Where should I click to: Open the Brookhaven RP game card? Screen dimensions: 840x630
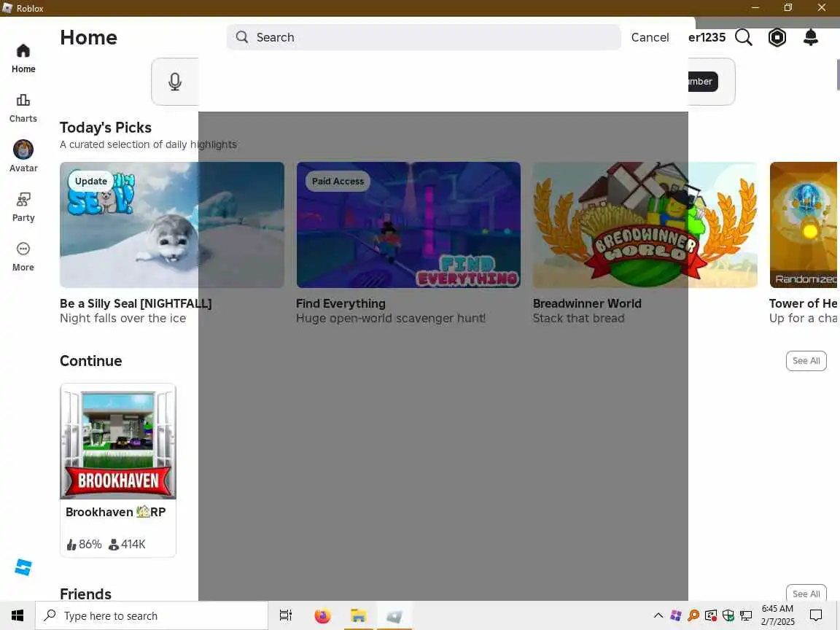pos(118,470)
